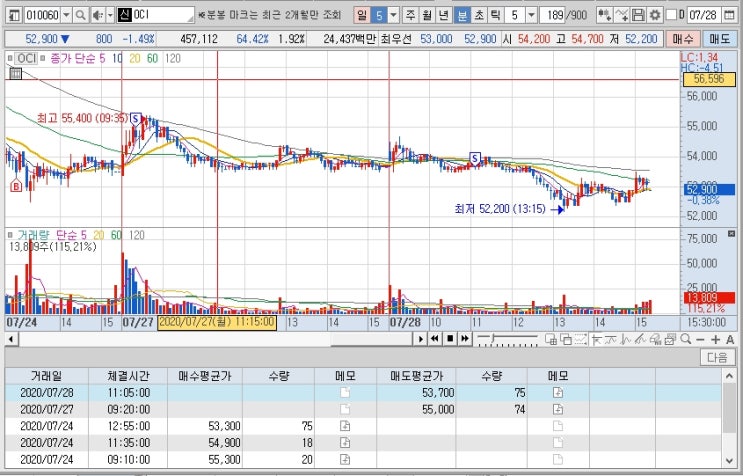Click the play button in chart replay controls
Screen dimensions: 743x476
(x=420, y=339)
